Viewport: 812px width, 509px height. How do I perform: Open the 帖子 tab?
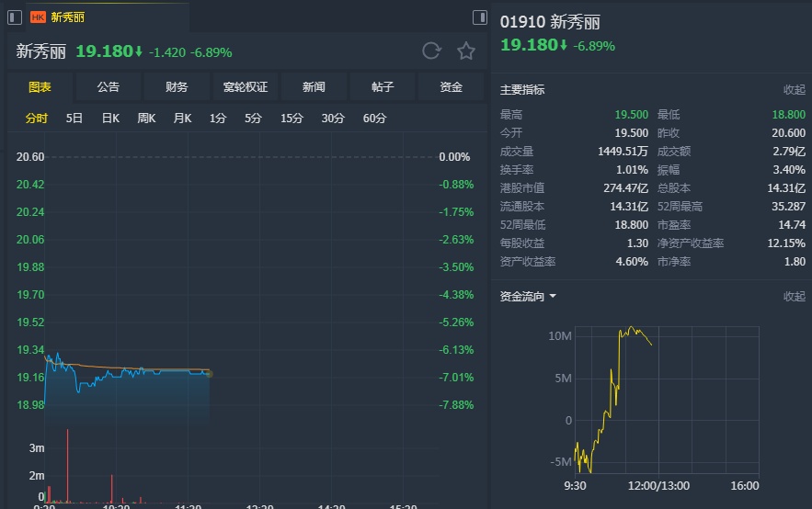[383, 87]
